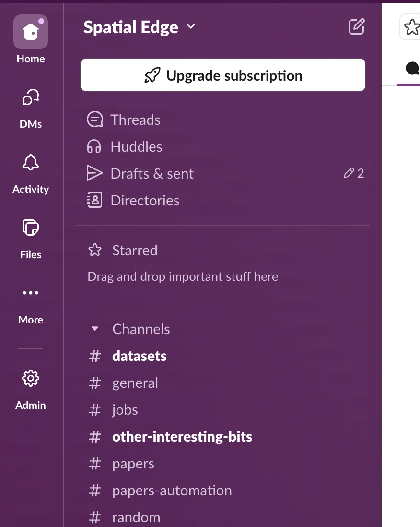Click Upgrade subscription
Screen dimensions: 420x527
(222, 75)
